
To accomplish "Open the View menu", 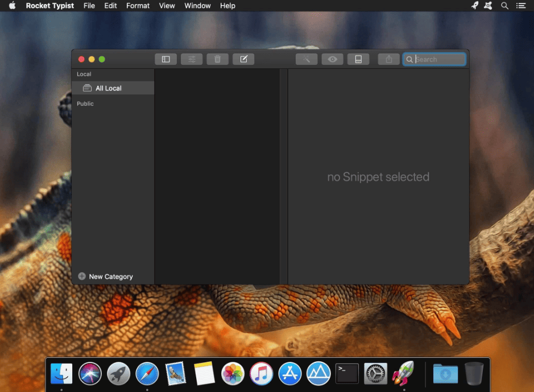I will 167,6.
